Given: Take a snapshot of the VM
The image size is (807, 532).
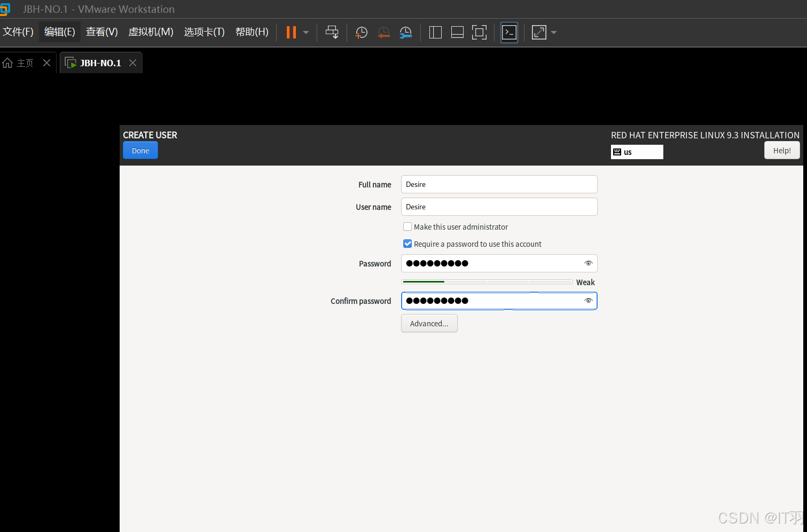Looking at the screenshot, I should 362,33.
